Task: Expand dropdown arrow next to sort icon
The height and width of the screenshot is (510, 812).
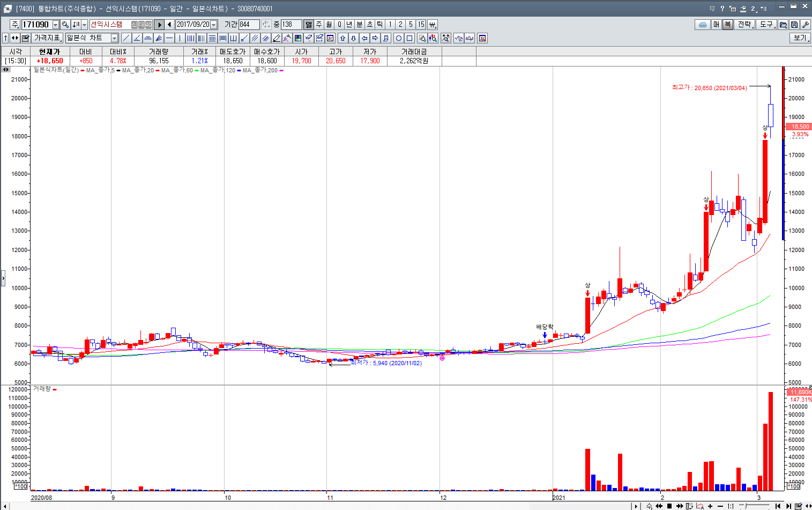Action: click(84, 25)
